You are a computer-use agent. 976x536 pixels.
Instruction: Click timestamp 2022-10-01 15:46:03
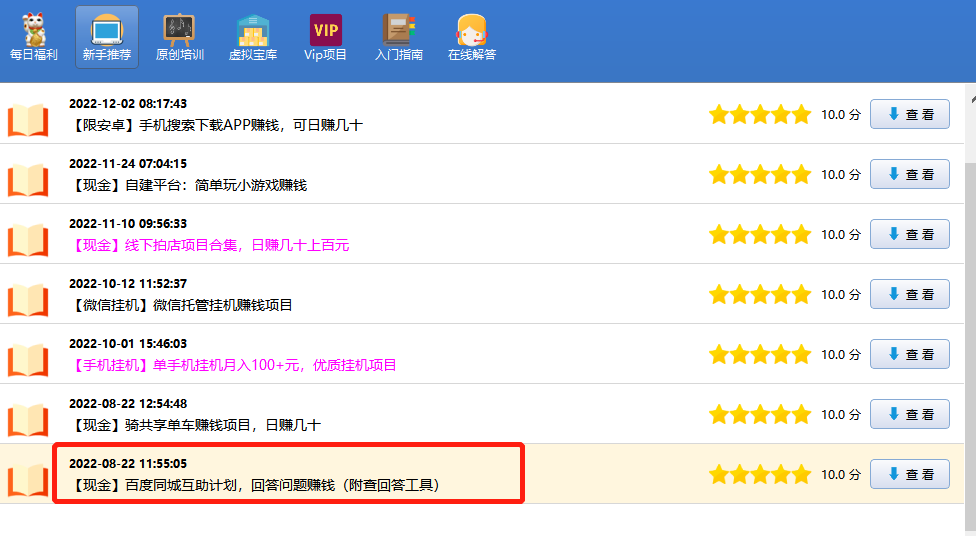point(128,344)
